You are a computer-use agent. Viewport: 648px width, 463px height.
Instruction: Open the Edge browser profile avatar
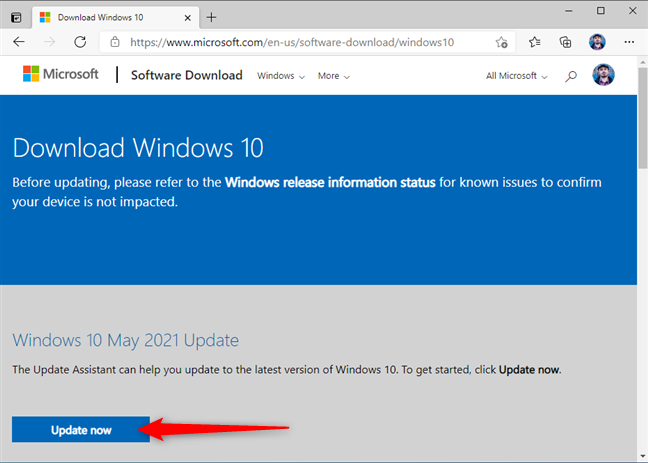(596, 42)
